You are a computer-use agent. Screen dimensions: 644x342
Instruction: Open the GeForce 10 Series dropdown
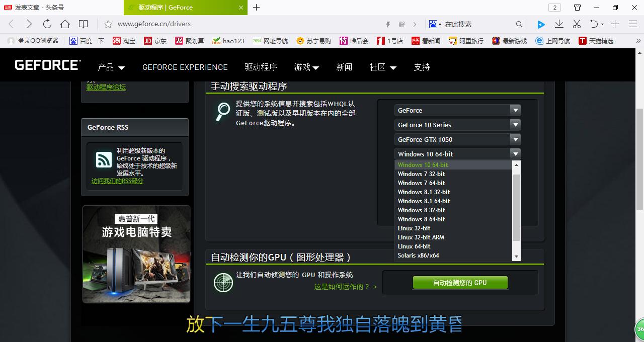[457, 125]
